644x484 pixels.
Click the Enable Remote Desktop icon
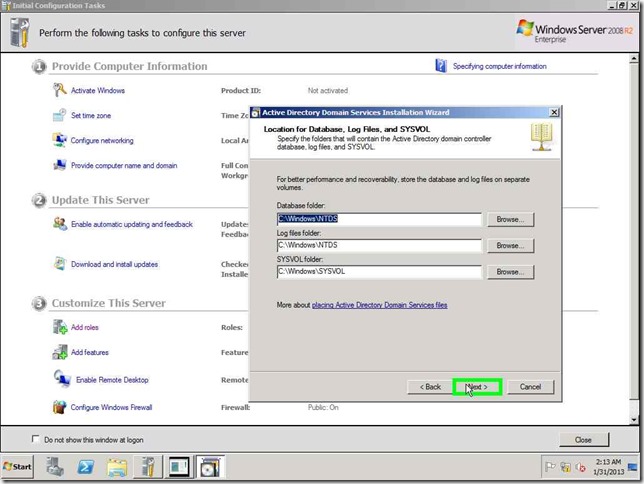point(62,379)
